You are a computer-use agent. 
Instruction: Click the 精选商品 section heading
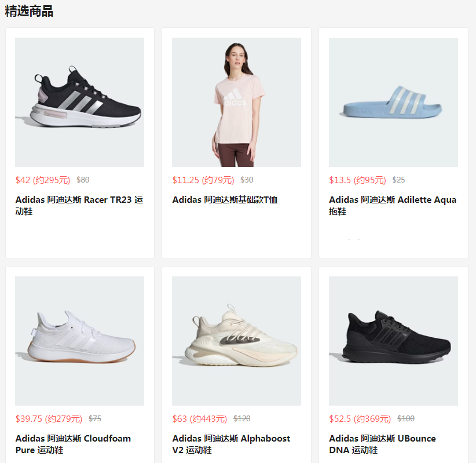pos(29,11)
